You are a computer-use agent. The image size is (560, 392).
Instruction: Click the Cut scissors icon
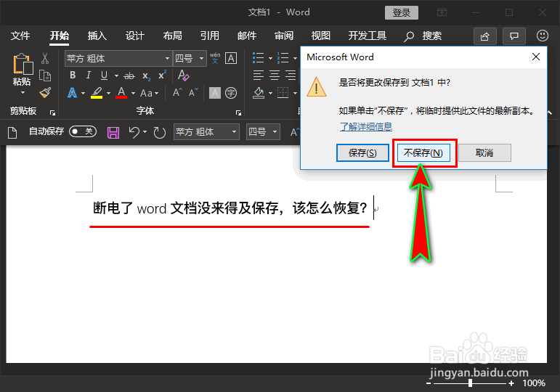44,58
